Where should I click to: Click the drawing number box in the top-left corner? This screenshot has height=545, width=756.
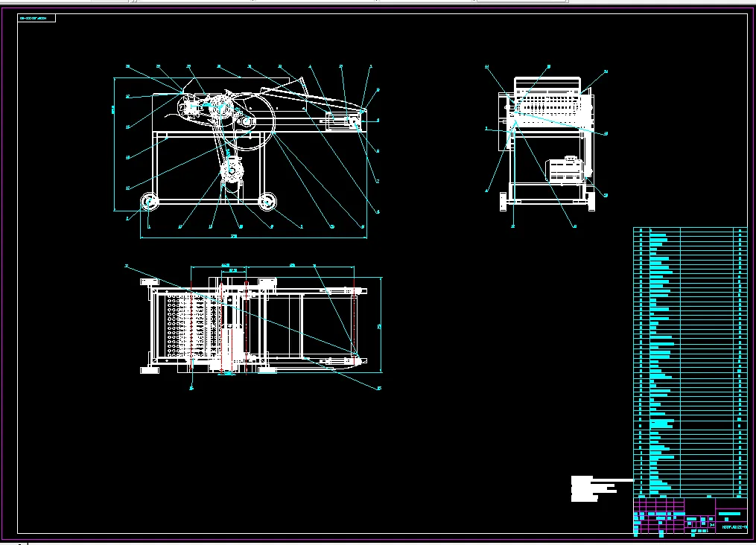tap(36, 18)
